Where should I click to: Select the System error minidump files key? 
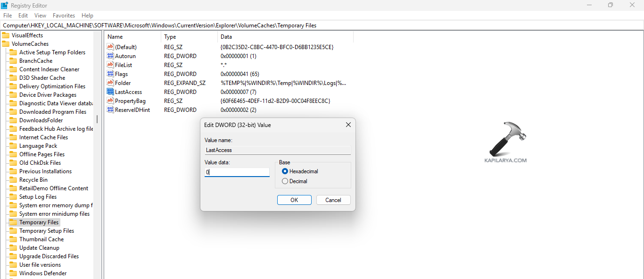point(54,214)
